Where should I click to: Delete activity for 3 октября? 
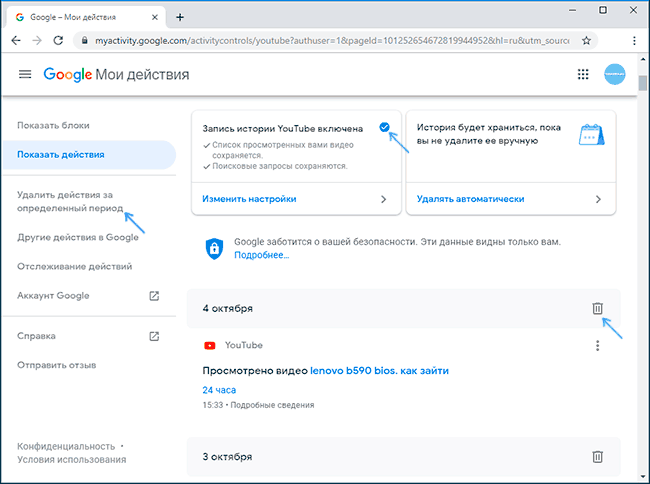click(597, 456)
